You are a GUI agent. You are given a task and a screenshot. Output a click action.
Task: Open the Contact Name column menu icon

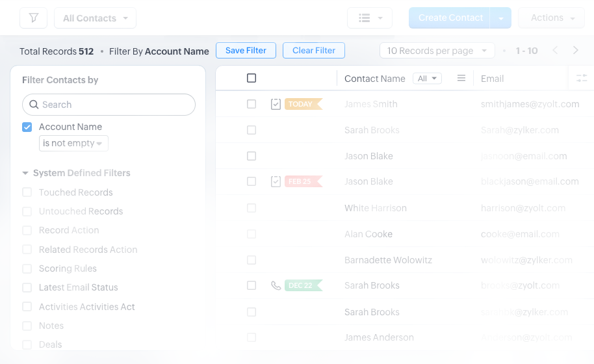461,78
